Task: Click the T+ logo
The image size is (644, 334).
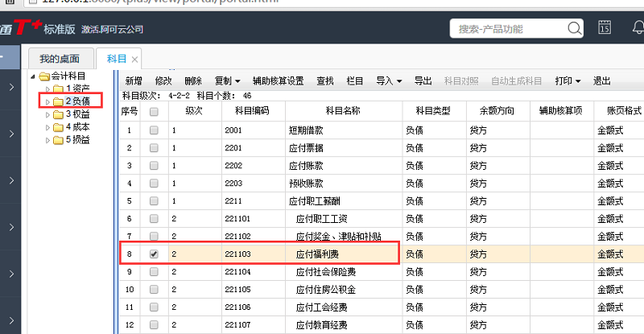Action: (x=27, y=27)
